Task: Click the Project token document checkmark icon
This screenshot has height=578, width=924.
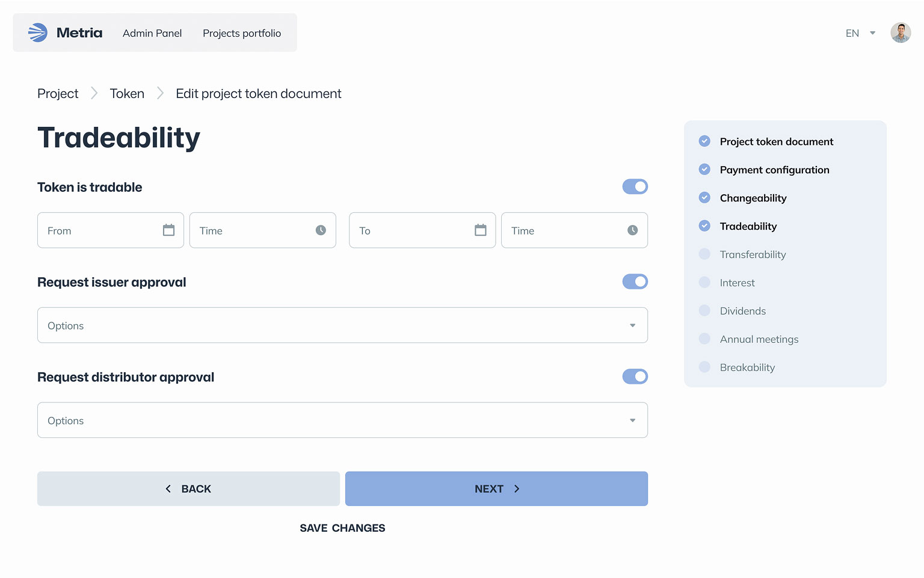Action: [x=704, y=141]
